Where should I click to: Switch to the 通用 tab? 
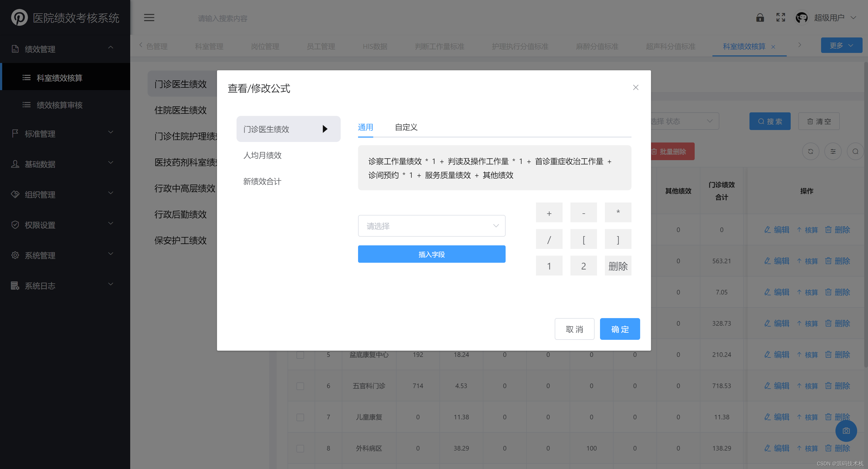coord(365,127)
